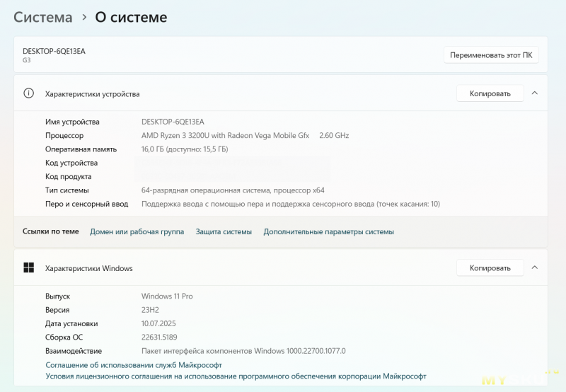Open Защита системы link
The height and width of the screenshot is (392, 566).
(x=224, y=232)
